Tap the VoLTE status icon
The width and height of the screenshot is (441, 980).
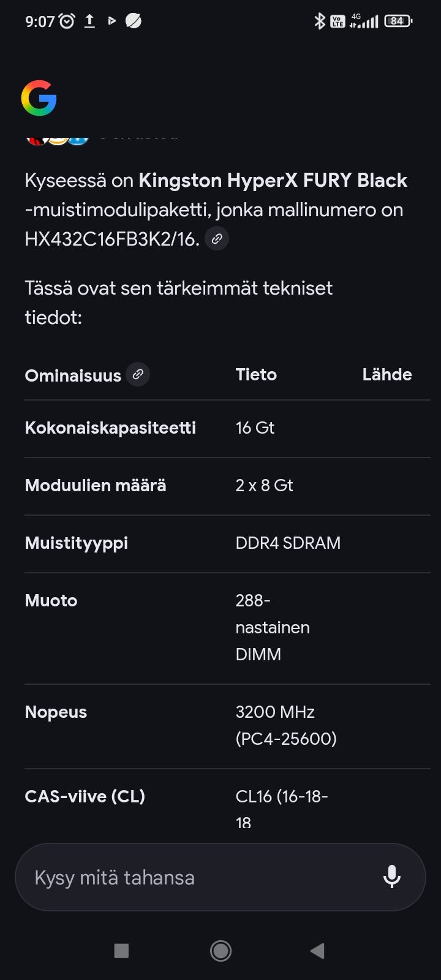pos(337,21)
